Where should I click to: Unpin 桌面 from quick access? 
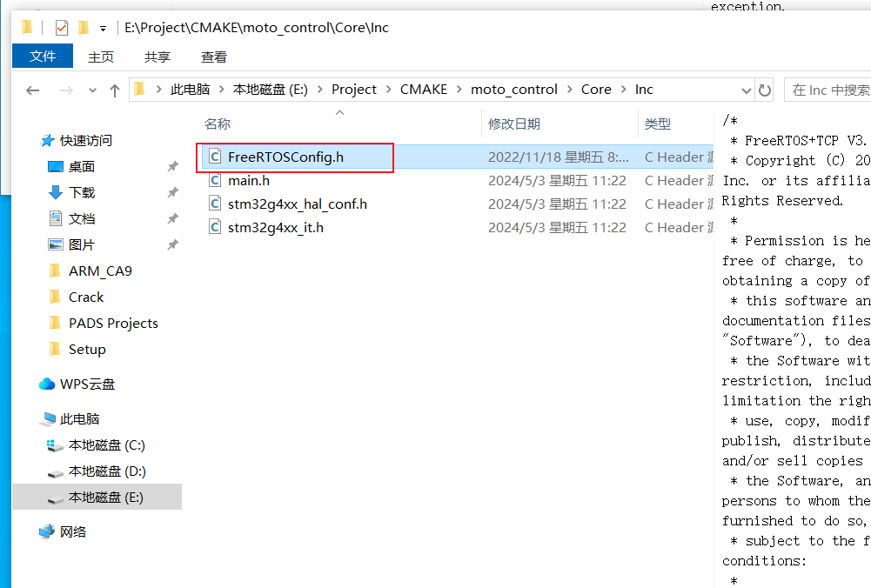(174, 166)
